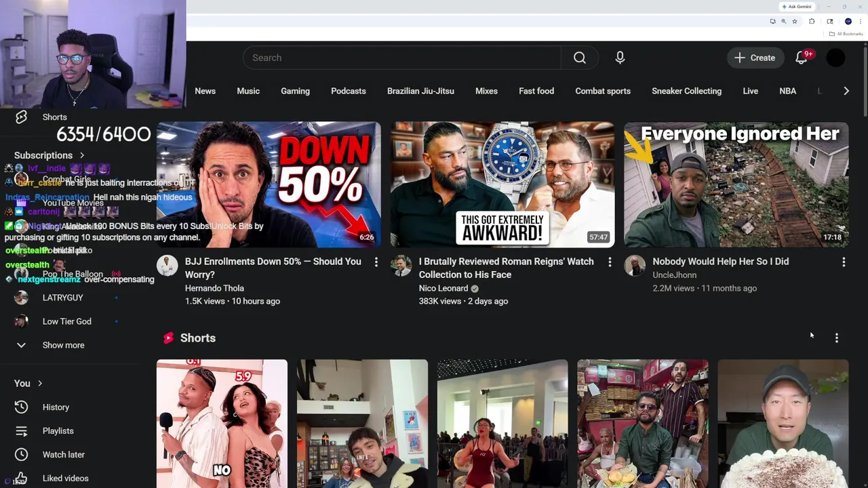Click the Hernando Thola channel avatar

coord(167,266)
